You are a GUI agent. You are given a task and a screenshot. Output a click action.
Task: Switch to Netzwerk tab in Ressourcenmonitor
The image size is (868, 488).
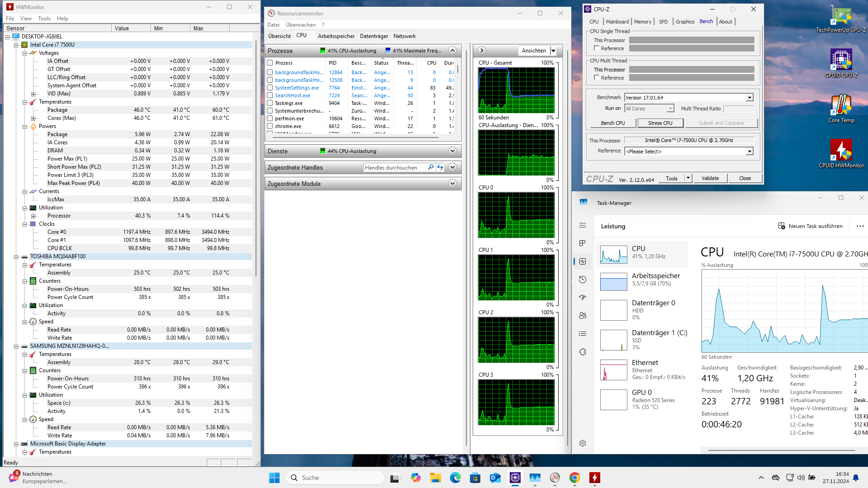pyautogui.click(x=404, y=36)
